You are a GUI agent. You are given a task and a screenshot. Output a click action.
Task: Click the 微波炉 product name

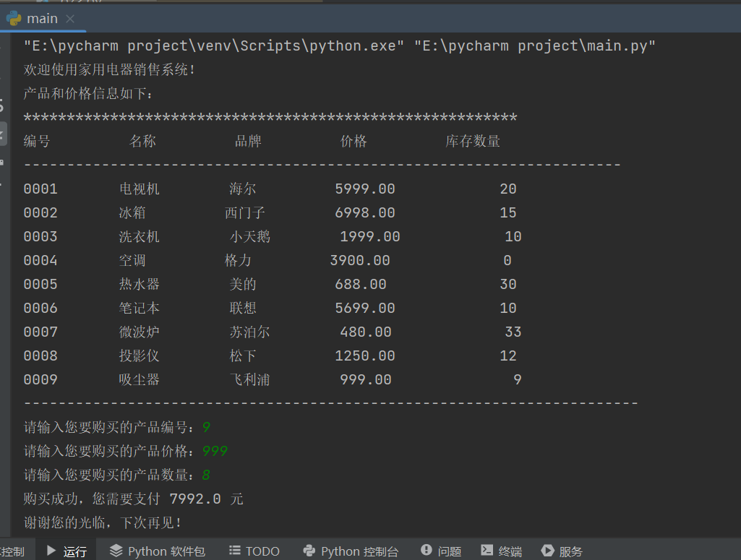pyautogui.click(x=139, y=332)
